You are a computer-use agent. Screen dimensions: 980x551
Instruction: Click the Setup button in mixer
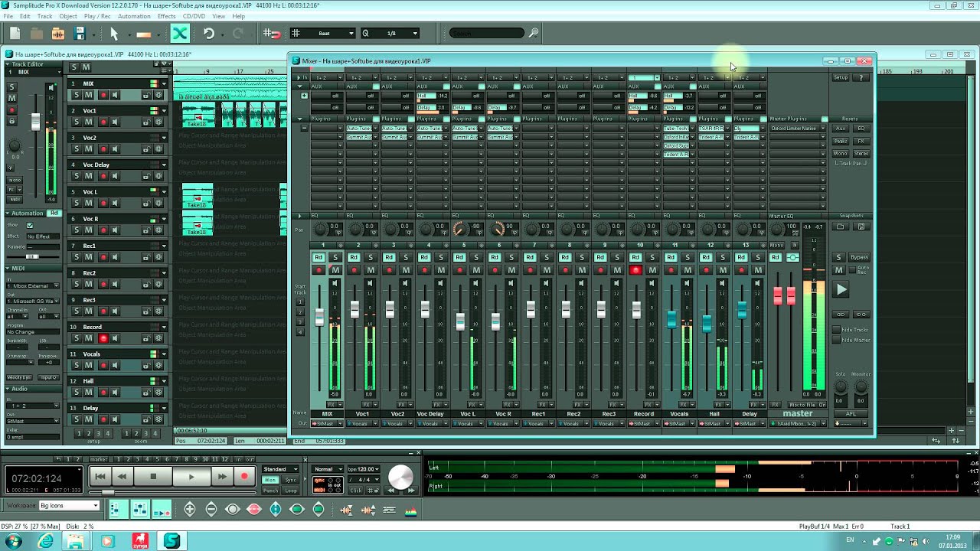(841, 77)
